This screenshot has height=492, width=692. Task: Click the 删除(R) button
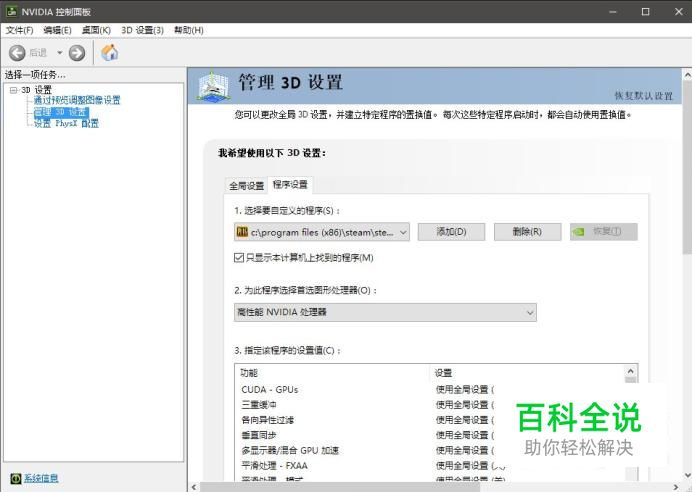pyautogui.click(x=527, y=232)
